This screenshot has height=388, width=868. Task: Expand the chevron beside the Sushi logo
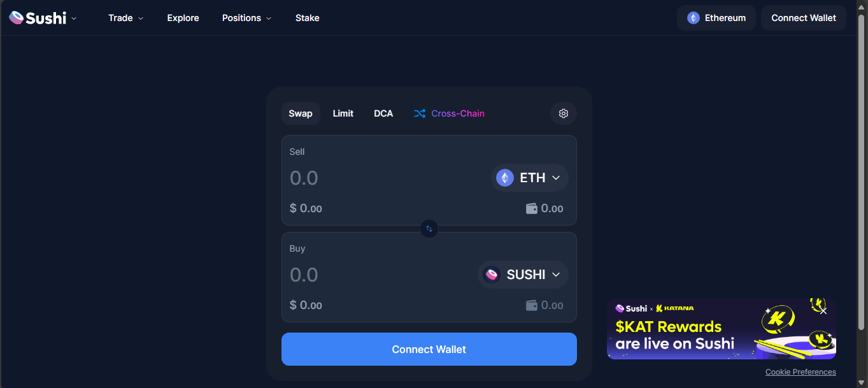[74, 18]
